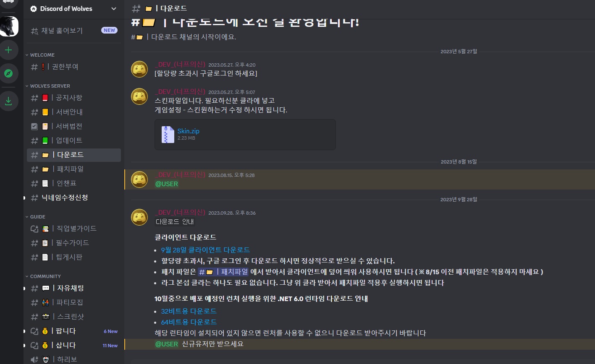Open the 공지사항 channel
The image size is (595, 364).
click(74, 98)
